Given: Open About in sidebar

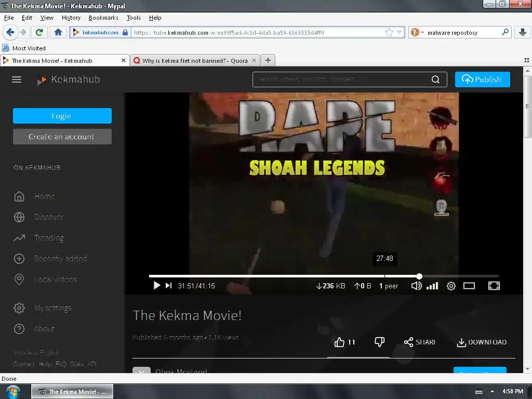Looking at the screenshot, I should coord(44,329).
